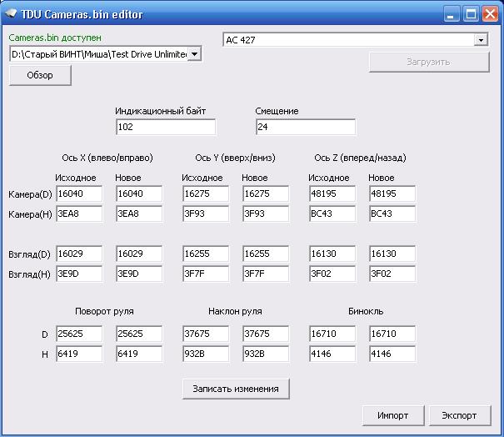This screenshot has width=504, height=437.
Task: Click new Поворот руля D value field
Action: point(139,334)
